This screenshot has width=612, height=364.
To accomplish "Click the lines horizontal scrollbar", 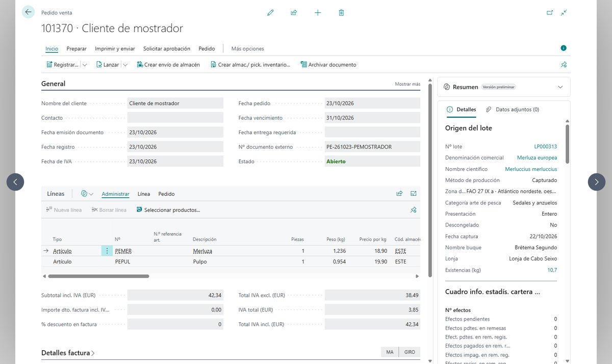I will 98,276.
